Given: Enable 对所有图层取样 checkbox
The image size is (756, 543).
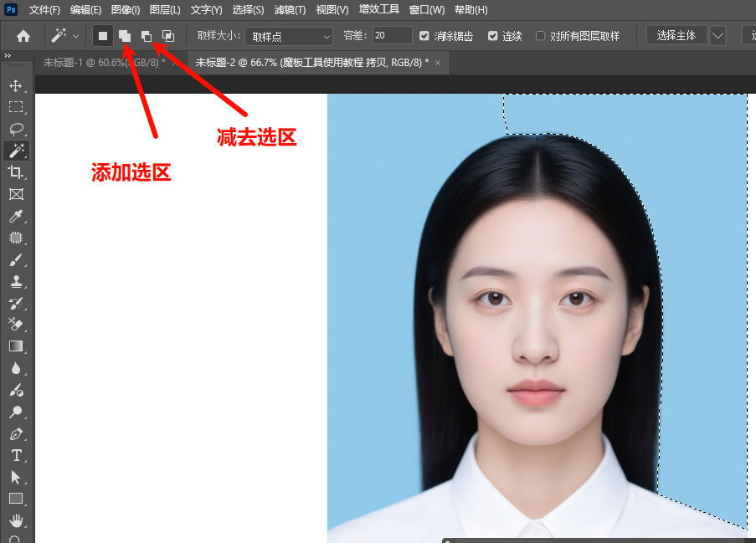Looking at the screenshot, I should [x=541, y=36].
